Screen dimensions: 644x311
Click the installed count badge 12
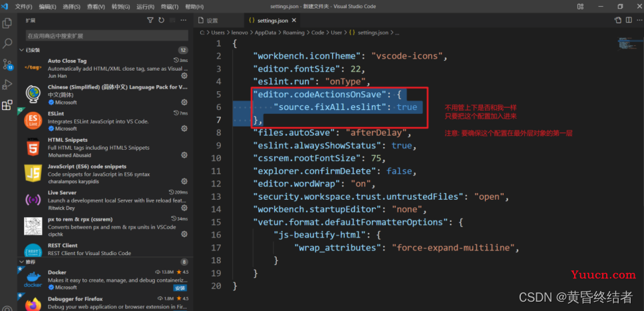(x=183, y=50)
